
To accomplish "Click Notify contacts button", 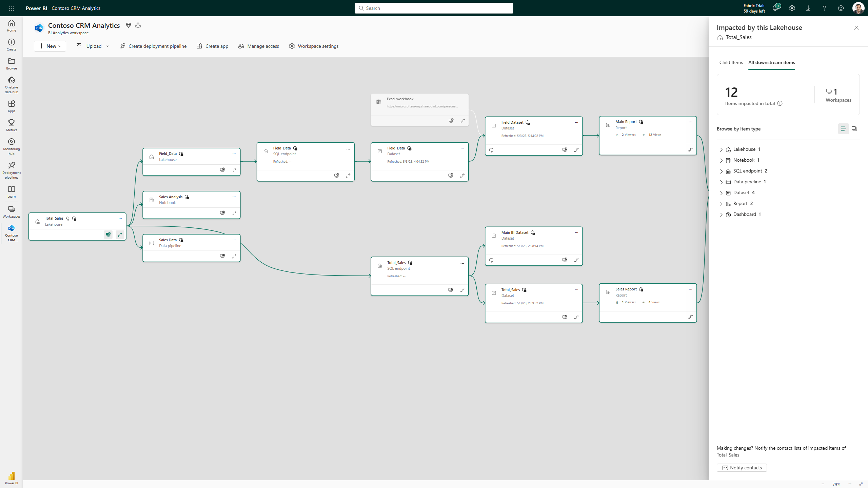I will [x=742, y=468].
